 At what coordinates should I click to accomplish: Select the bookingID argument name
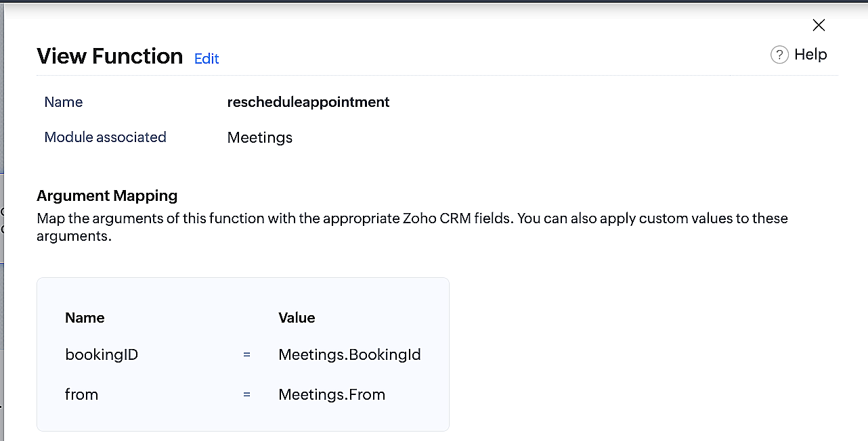click(x=102, y=354)
